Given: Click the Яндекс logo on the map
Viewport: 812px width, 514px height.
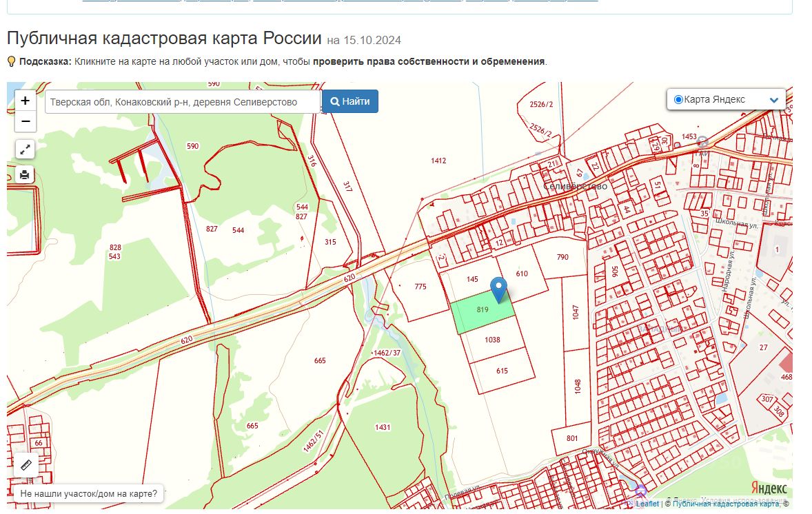Looking at the screenshot, I should pos(769,488).
